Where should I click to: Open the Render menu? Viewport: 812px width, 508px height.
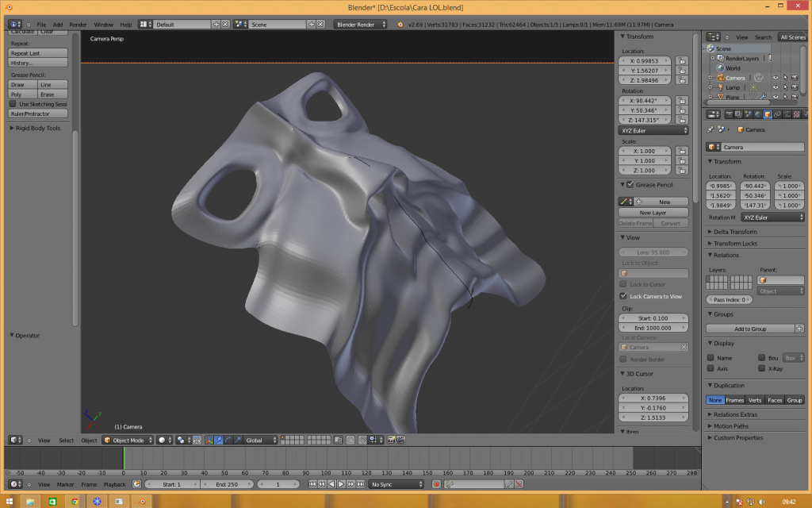pos(78,25)
